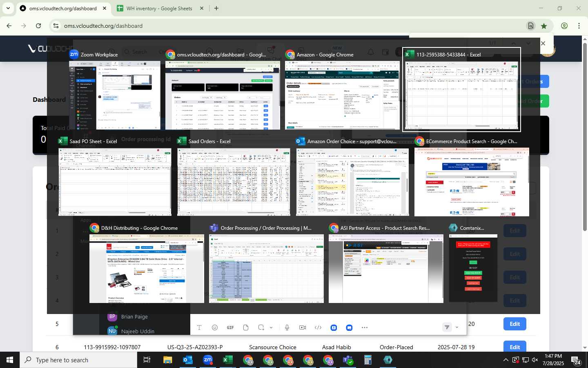
Task: Switch to the Amazon - Google Chrome window
Action: (x=342, y=95)
